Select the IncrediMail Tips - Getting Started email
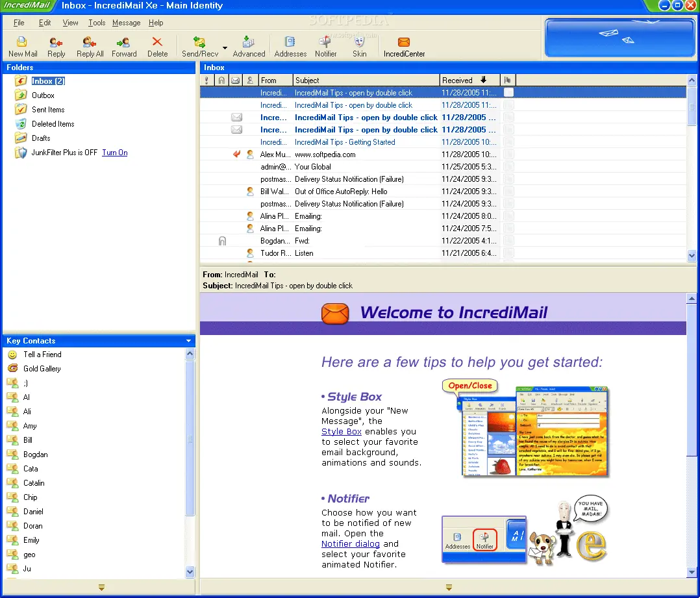The height and width of the screenshot is (598, 700). pyautogui.click(x=443, y=142)
